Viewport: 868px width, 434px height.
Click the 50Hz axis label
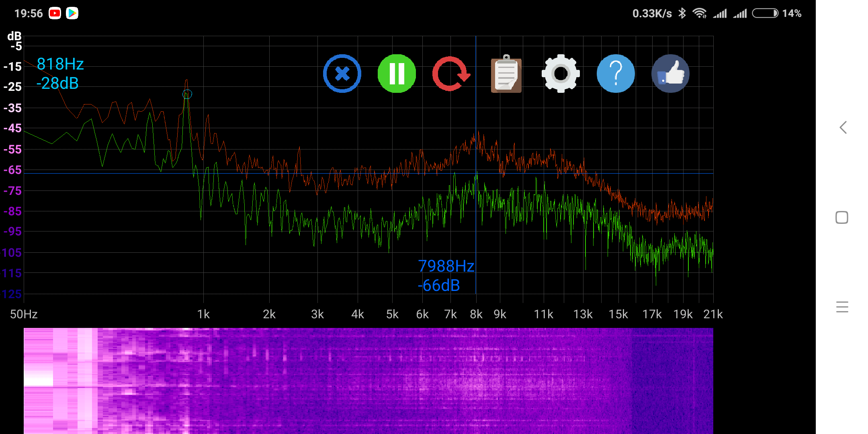click(x=24, y=314)
